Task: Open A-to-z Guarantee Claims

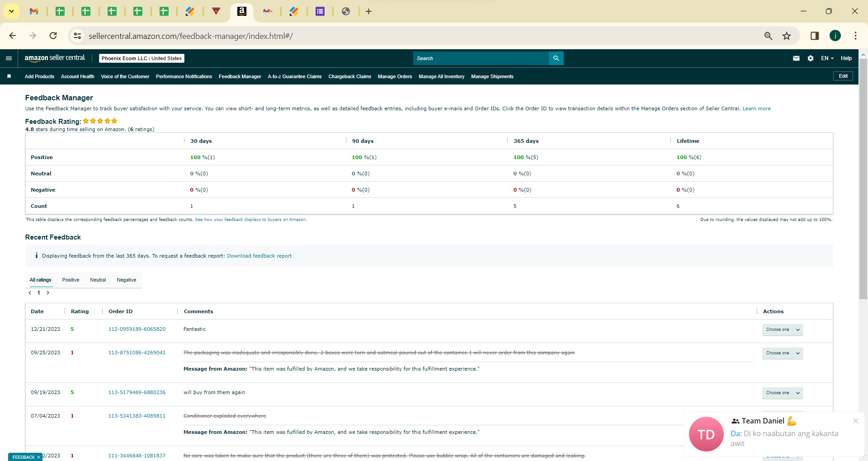Action: point(295,77)
